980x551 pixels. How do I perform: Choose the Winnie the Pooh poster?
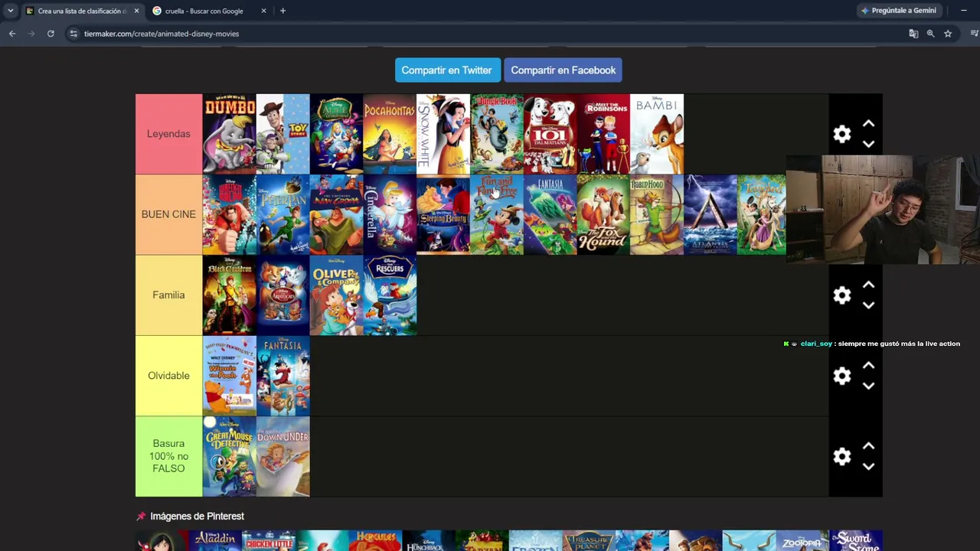coord(230,376)
